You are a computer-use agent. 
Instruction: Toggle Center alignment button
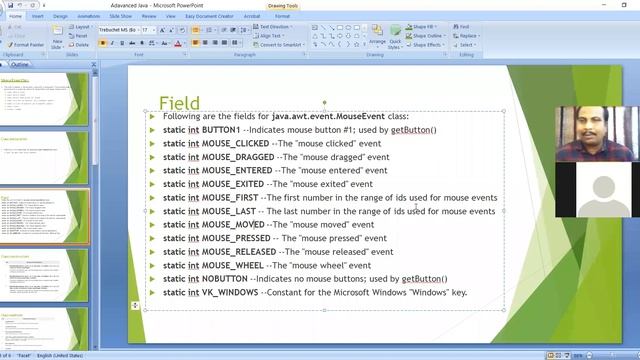pyautogui.click(x=205, y=43)
